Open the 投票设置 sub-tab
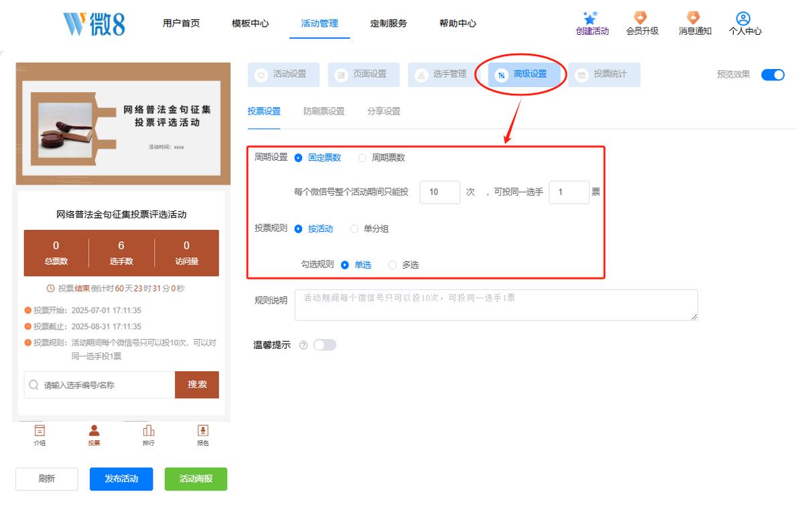Viewport: 804px width, 532px height. pyautogui.click(x=264, y=112)
